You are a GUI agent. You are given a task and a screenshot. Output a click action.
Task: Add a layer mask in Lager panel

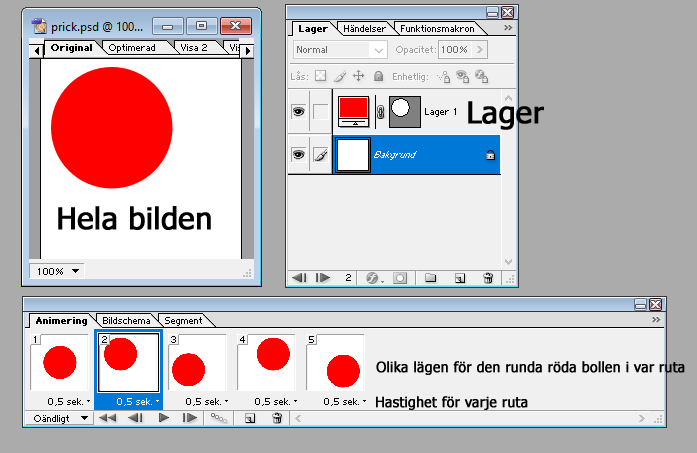pos(400,277)
